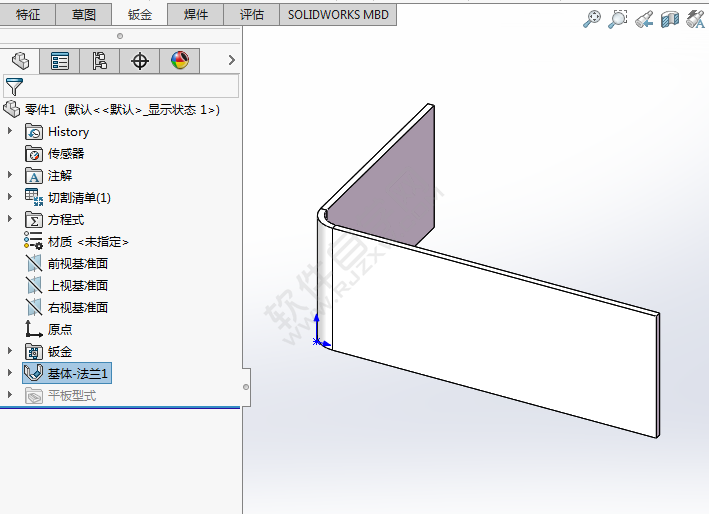Click the 材质 material icon
Screen dimensions: 709x514
click(33, 240)
